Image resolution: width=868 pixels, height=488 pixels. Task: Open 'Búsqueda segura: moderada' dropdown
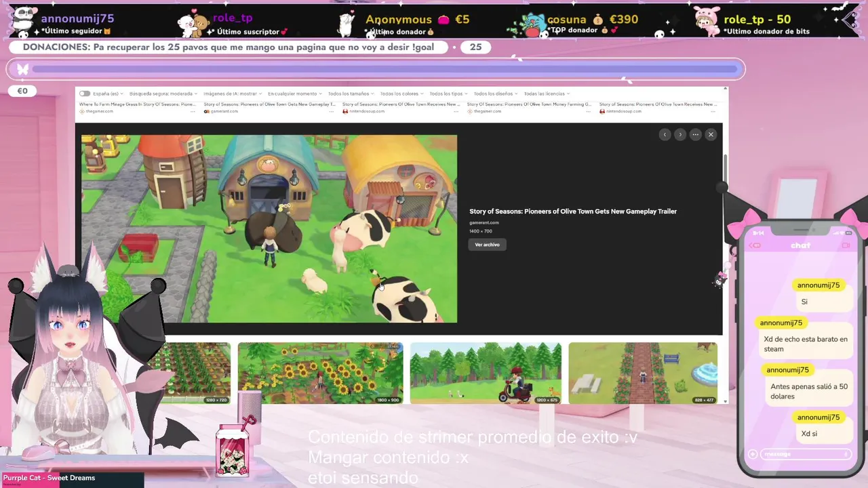pos(163,94)
